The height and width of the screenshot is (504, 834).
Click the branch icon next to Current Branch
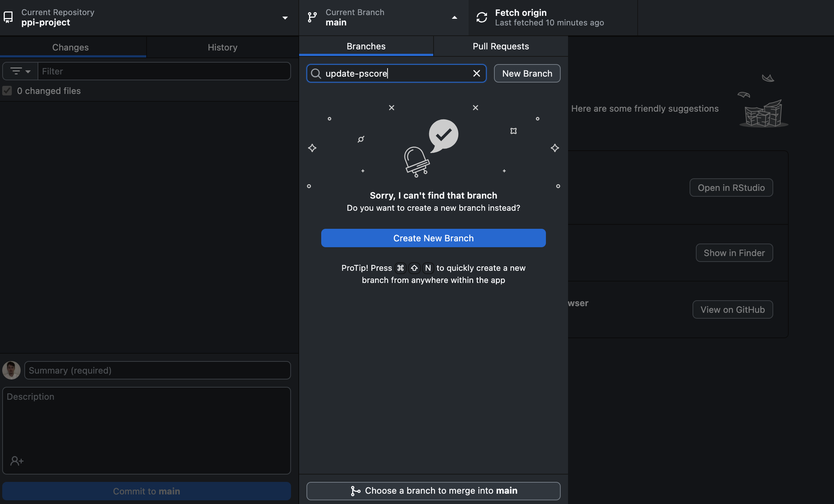(312, 17)
